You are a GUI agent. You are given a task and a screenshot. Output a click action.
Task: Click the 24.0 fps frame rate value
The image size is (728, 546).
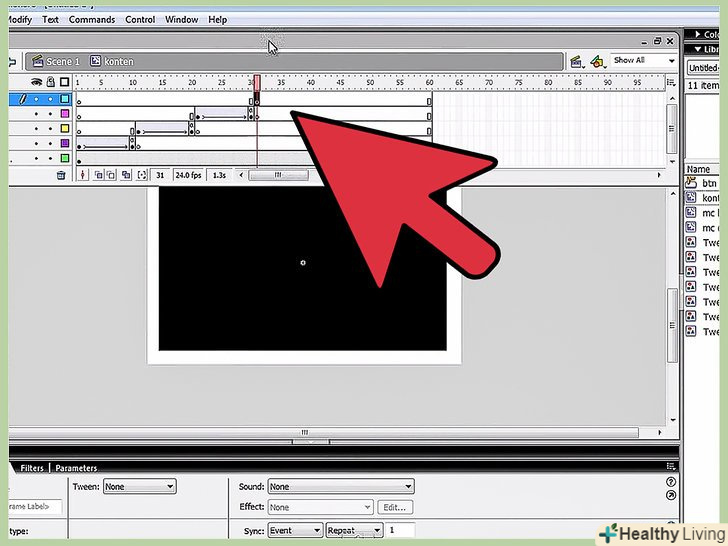pos(188,175)
